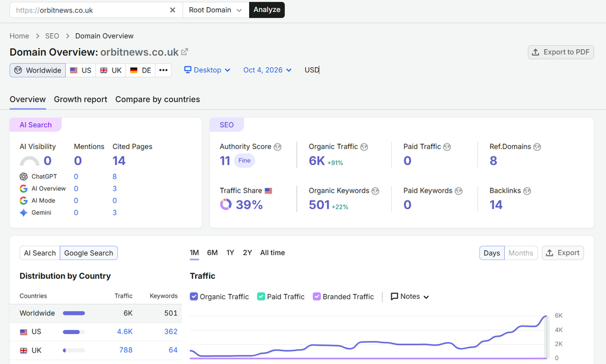Switch to Google Search distribution
The height and width of the screenshot is (364, 606).
[89, 253]
